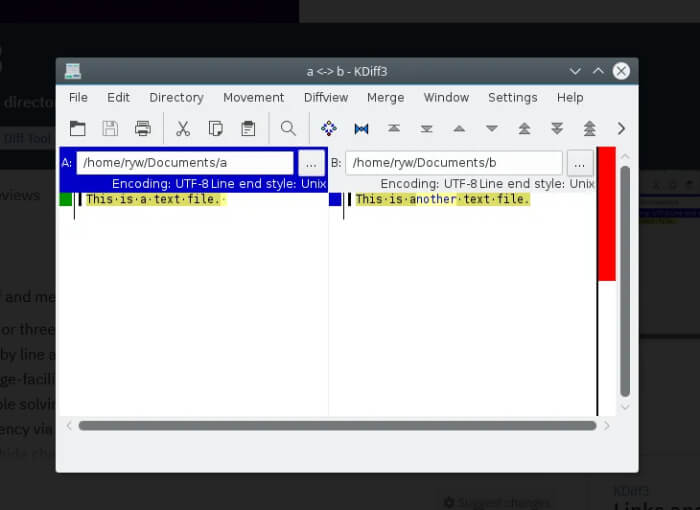Click text line 'This is a text file.'
This screenshot has height=510, width=700.
pyautogui.click(x=156, y=199)
